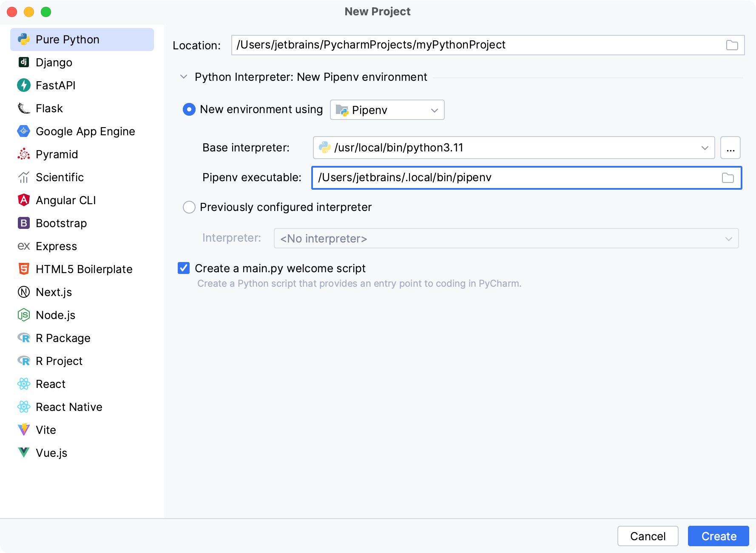This screenshot has height=553, width=756.
Task: Click the Django framework icon
Action: [x=24, y=62]
